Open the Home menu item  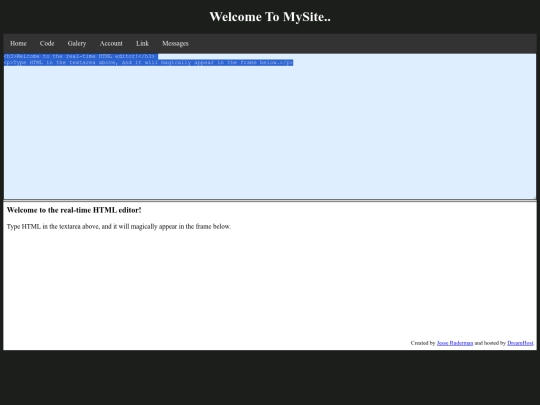pos(18,43)
